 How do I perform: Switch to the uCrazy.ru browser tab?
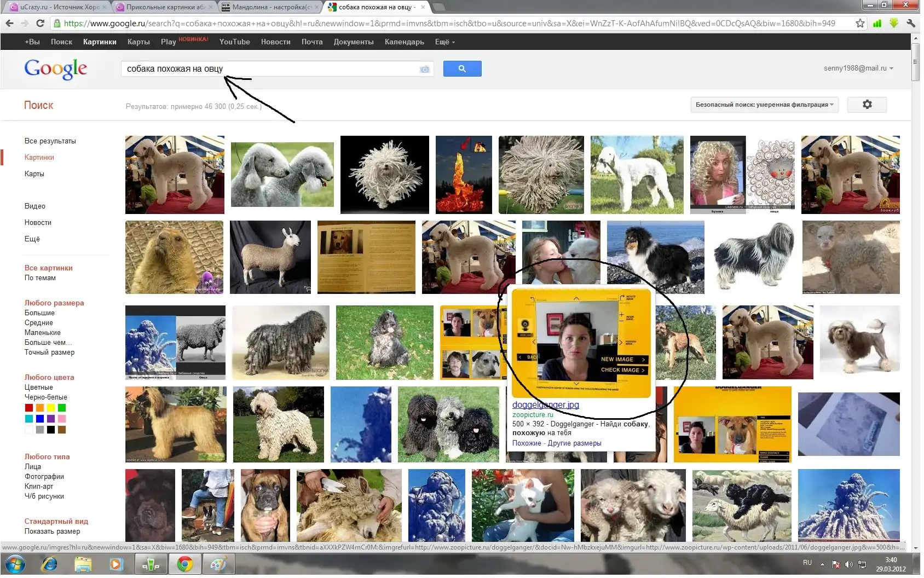(59, 7)
